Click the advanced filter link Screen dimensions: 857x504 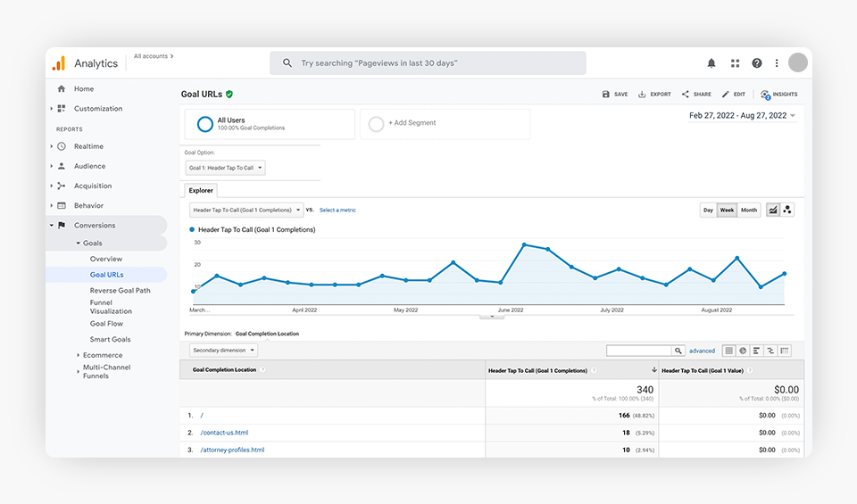coord(702,351)
